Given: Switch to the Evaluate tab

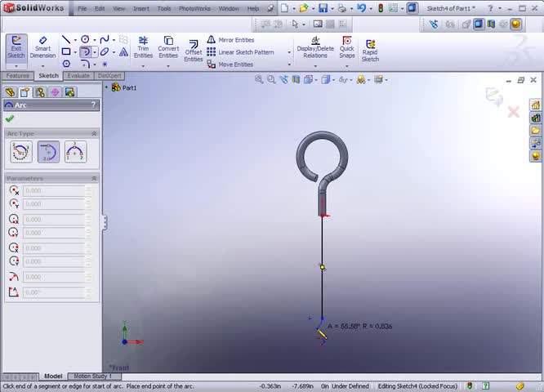Looking at the screenshot, I should pos(78,76).
